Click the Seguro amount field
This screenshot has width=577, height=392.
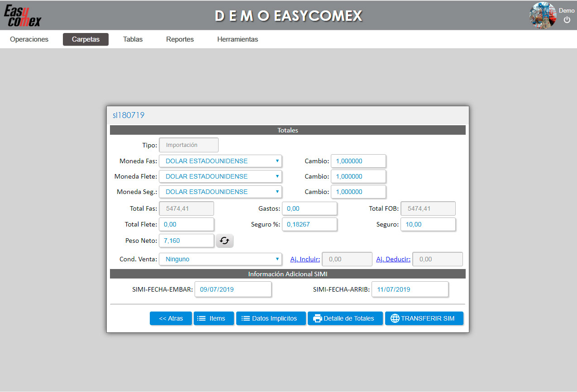[x=428, y=224]
